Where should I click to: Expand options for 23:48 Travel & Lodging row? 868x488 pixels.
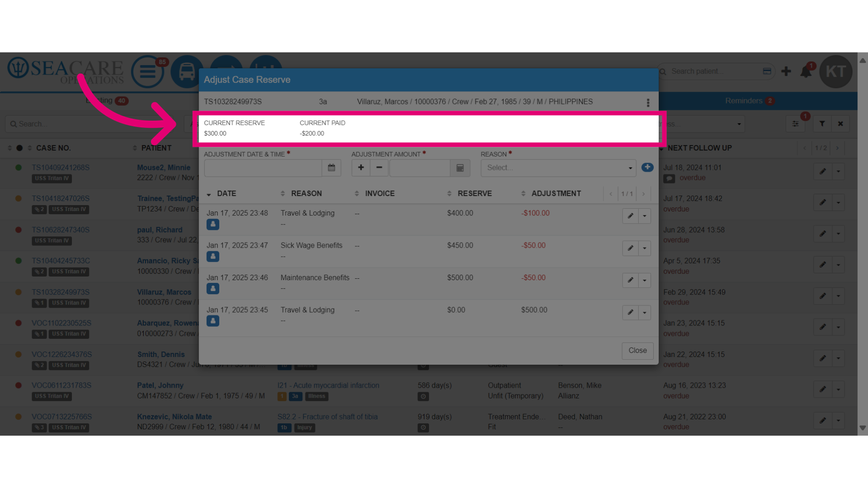tap(645, 216)
